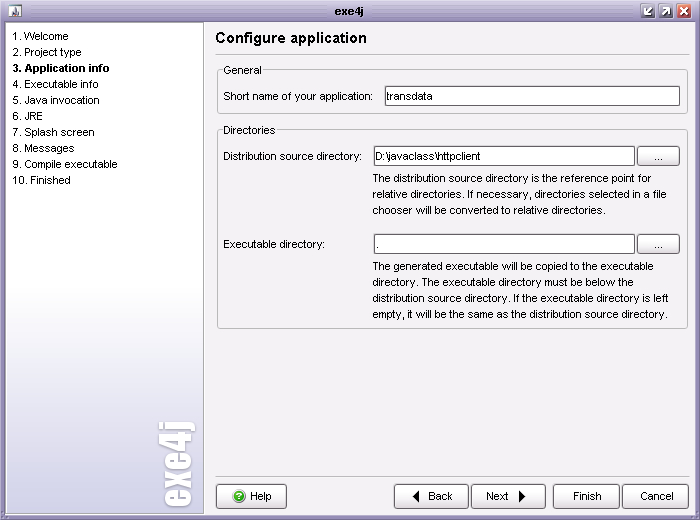700x520 pixels.
Task: Open step 5. Java invocation
Action: [x=56, y=100]
